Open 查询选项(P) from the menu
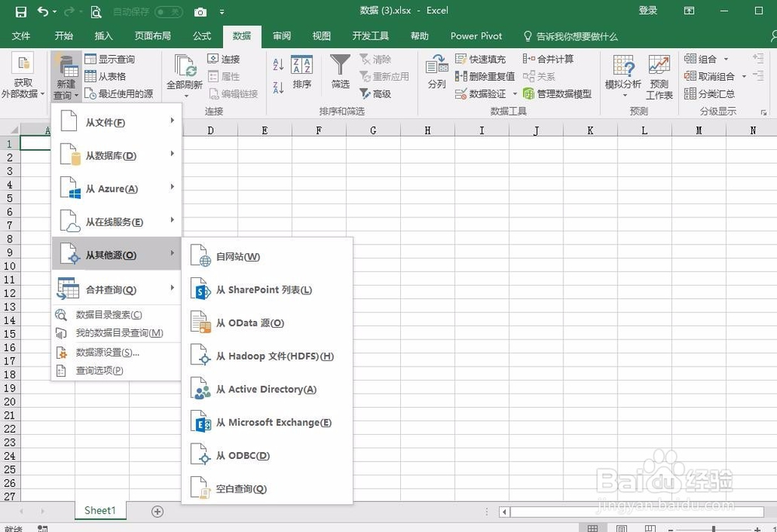Viewport: 777px width, 532px height. (117, 370)
